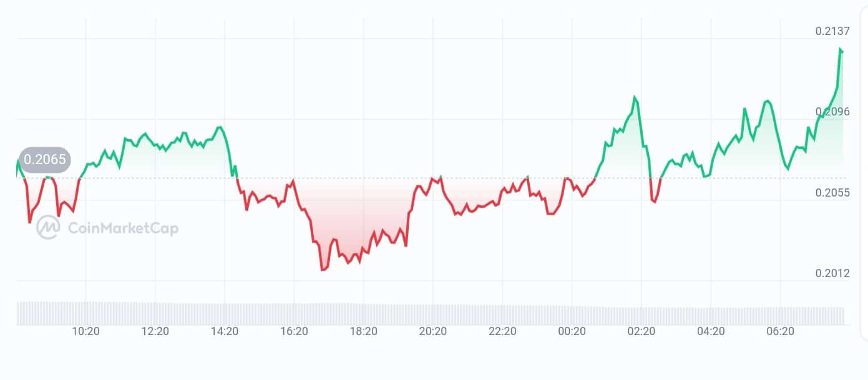This screenshot has width=868, height=380.
Task: Click the latest price point at the chart's right end
Action: pos(841,50)
